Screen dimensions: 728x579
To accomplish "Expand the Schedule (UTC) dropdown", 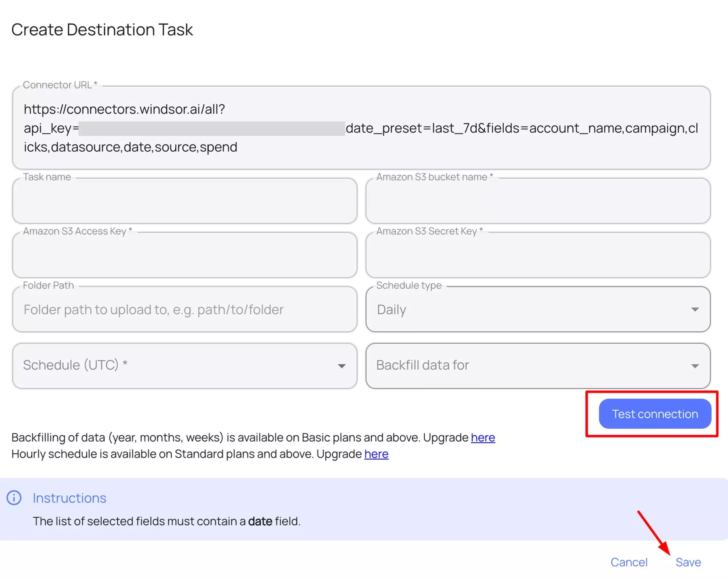I will (x=185, y=366).
